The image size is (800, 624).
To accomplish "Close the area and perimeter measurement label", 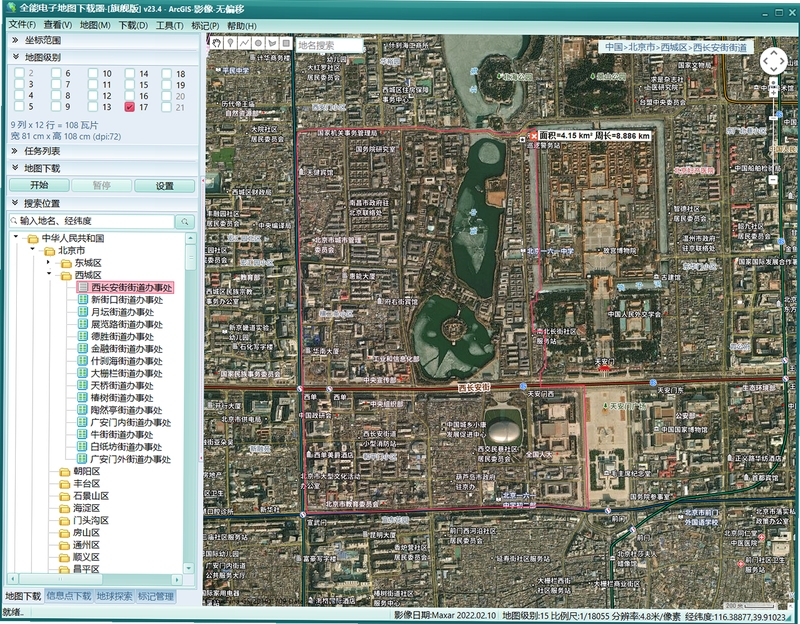I will pos(534,136).
